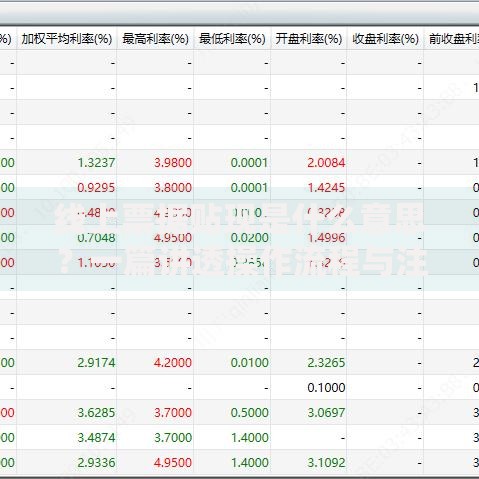
Task: Select the opening rate cell 3.0697
Action: pyautogui.click(x=326, y=413)
